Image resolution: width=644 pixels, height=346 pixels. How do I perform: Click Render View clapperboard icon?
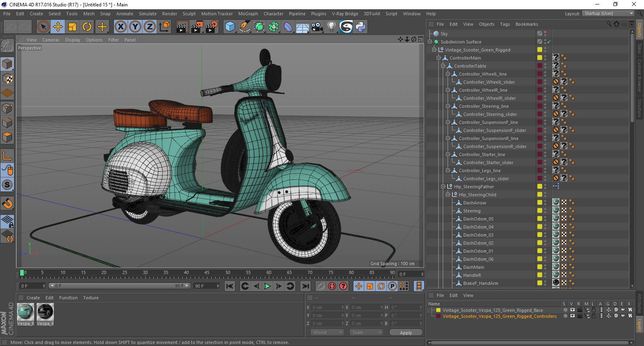pyautogui.click(x=182, y=27)
